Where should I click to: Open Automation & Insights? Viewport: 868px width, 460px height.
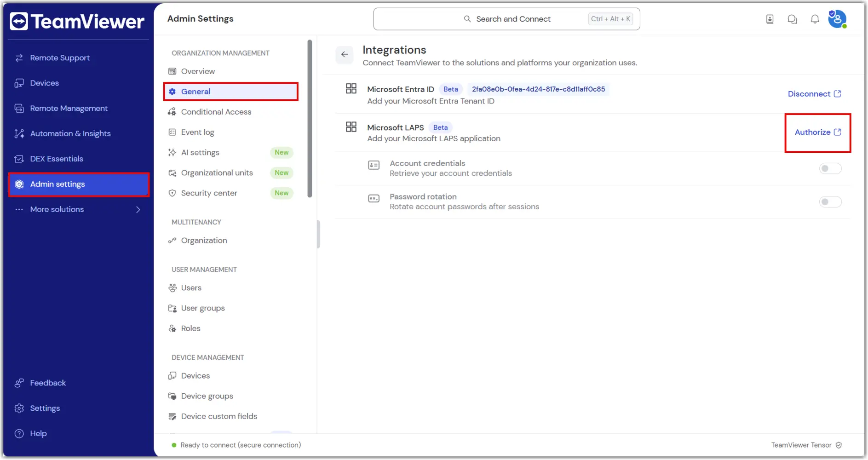[x=79, y=134]
